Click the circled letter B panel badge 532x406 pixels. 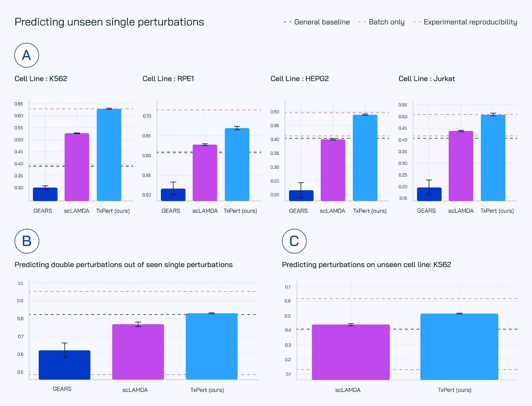click(x=27, y=241)
